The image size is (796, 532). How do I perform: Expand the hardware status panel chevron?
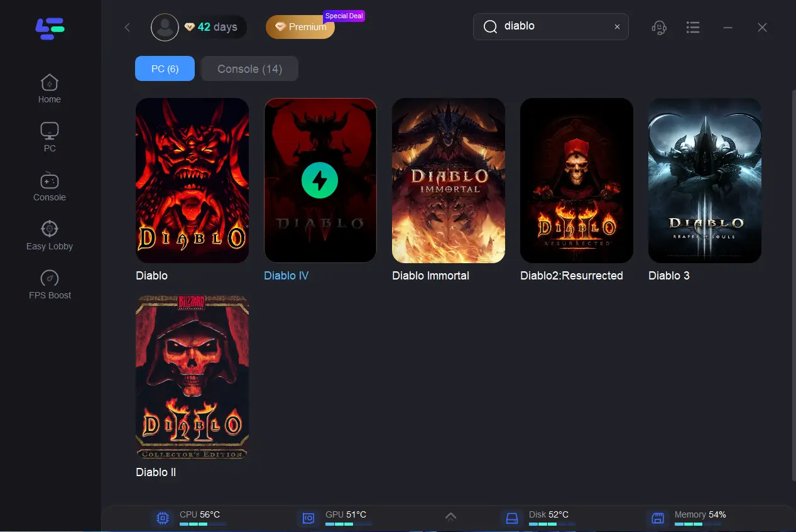(450, 517)
